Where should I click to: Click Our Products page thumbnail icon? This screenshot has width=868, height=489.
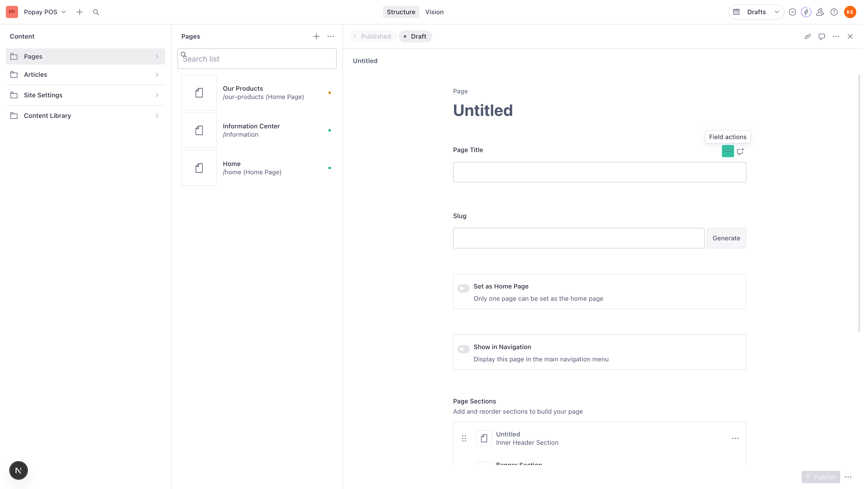click(x=199, y=92)
